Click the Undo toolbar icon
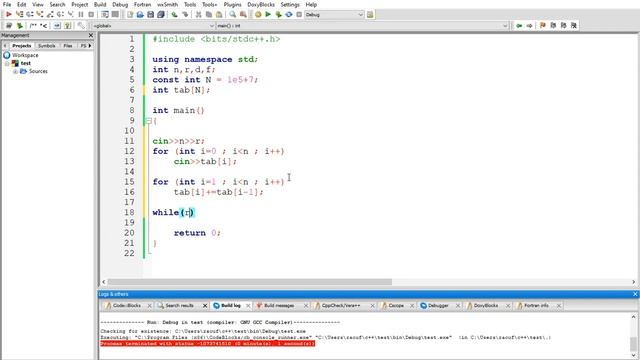The height and width of the screenshot is (360, 640). point(174,14)
